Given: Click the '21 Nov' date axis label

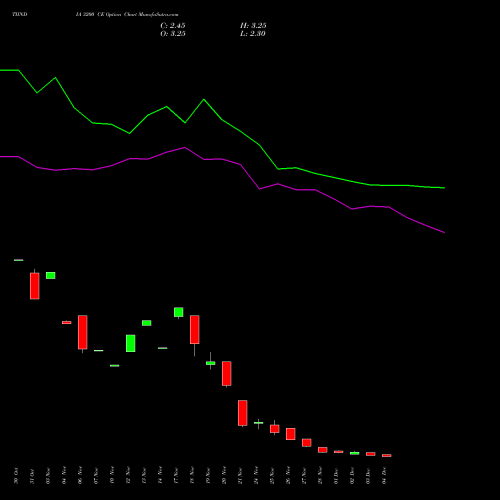Looking at the screenshot, I should pyautogui.click(x=240, y=476).
